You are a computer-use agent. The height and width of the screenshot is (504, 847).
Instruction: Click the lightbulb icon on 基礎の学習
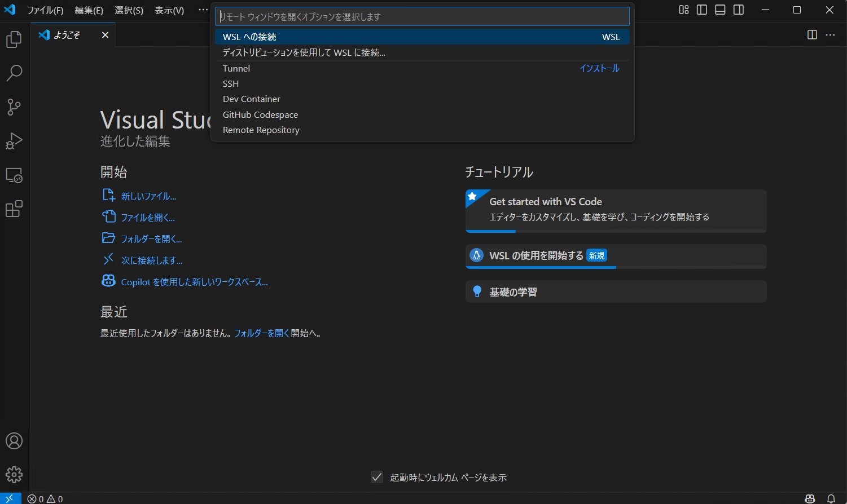(x=477, y=291)
